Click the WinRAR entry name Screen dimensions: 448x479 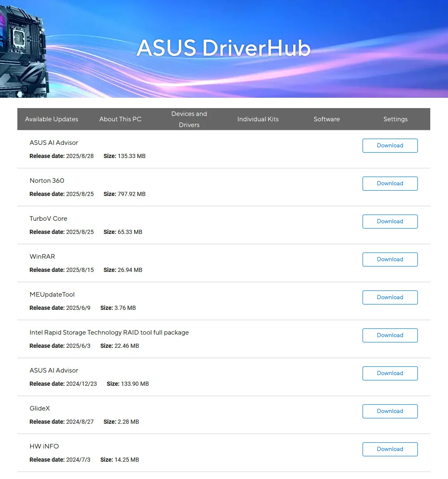coord(42,257)
